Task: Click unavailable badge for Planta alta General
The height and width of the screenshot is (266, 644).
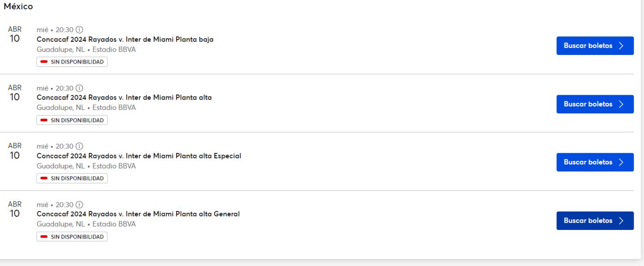Action: click(x=72, y=237)
